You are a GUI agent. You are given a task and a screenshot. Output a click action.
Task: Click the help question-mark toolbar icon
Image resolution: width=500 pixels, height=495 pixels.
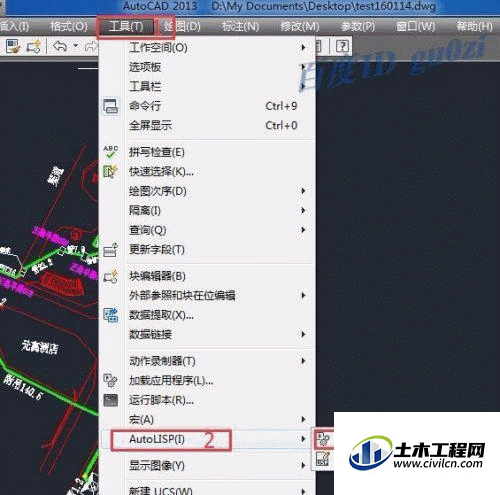(x=342, y=46)
